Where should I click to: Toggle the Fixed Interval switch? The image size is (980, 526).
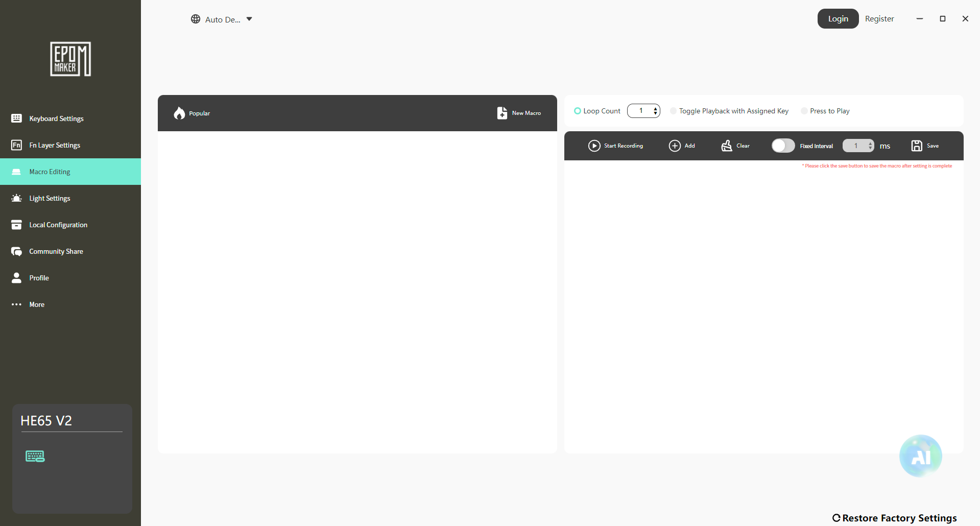783,146
